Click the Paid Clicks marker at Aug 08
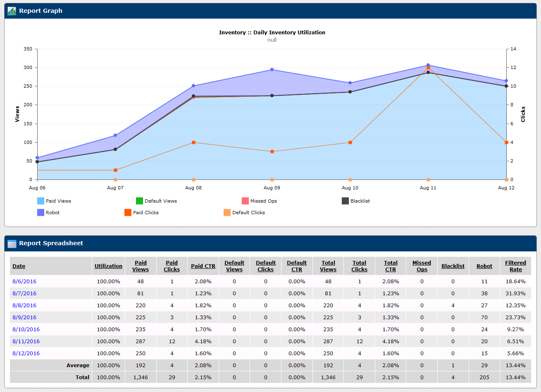541x392 pixels. click(x=193, y=143)
